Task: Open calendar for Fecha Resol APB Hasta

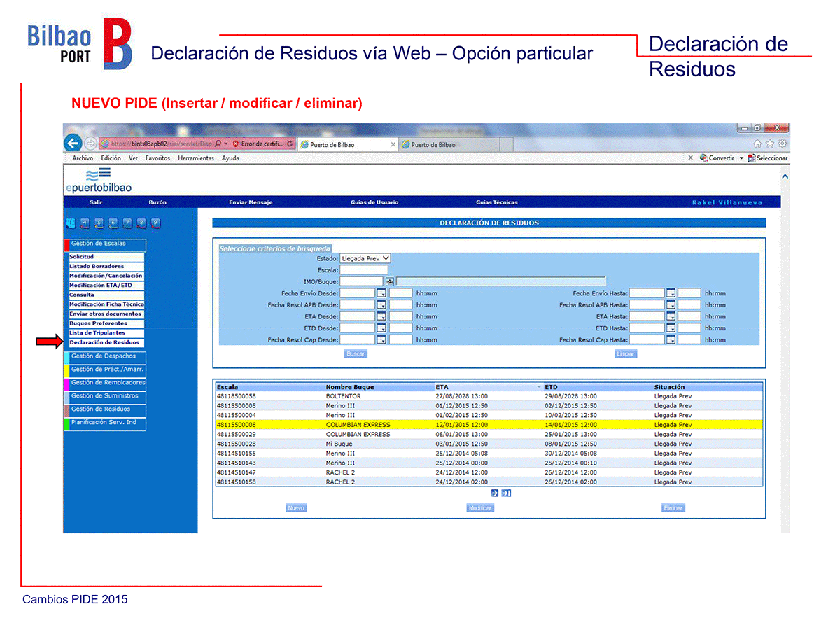Action: click(x=671, y=305)
